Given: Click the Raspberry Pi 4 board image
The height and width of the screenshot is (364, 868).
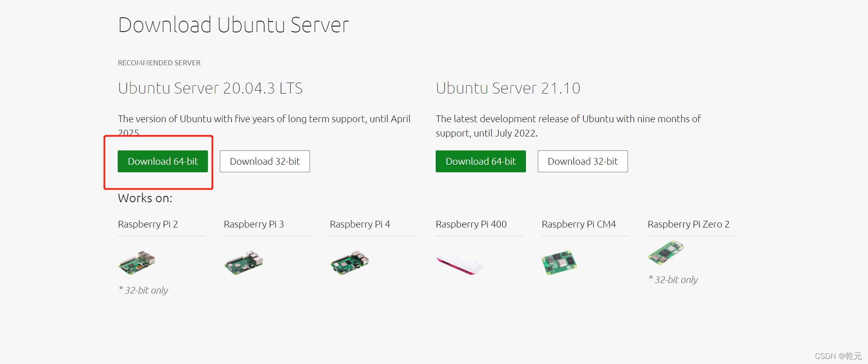Looking at the screenshot, I should point(350,262).
